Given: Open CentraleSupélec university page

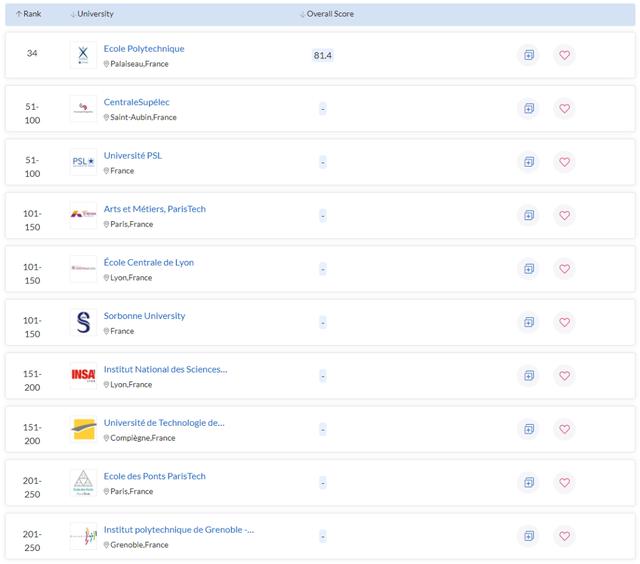Looking at the screenshot, I should tap(137, 102).
